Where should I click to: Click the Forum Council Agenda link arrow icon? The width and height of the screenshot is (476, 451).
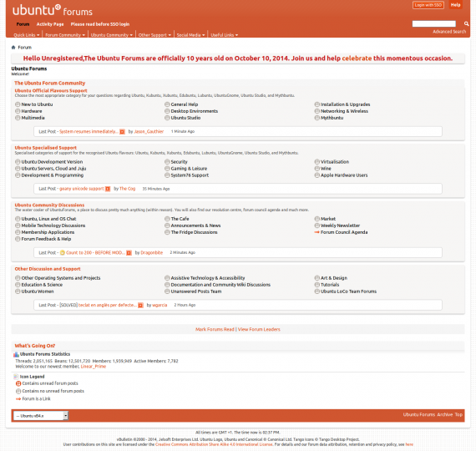click(x=316, y=232)
